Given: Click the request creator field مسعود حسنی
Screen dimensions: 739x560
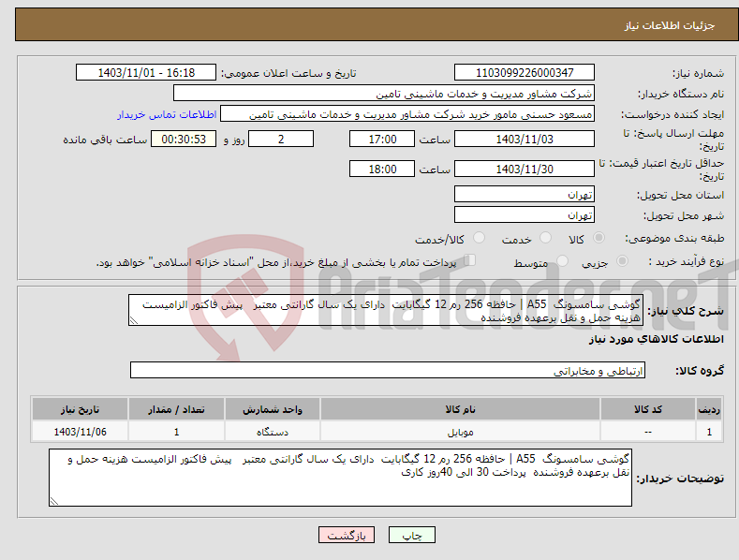Looking at the screenshot, I should click(x=407, y=114).
